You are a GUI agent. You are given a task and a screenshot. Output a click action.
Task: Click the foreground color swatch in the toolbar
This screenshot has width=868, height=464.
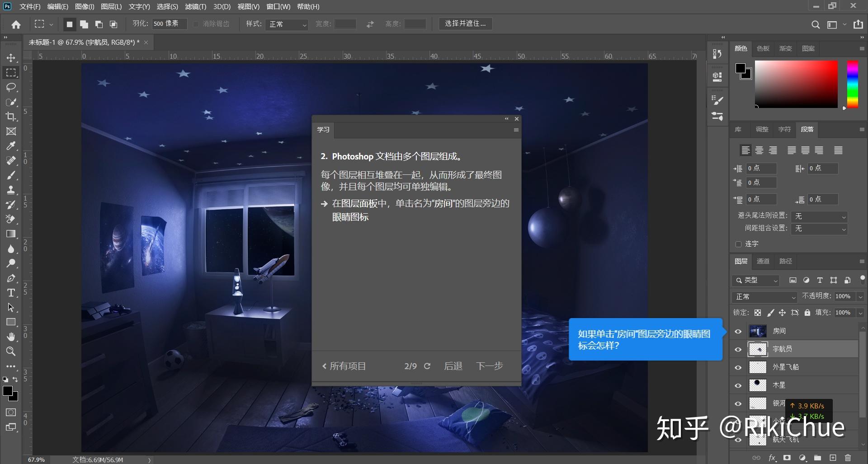tap(8, 391)
